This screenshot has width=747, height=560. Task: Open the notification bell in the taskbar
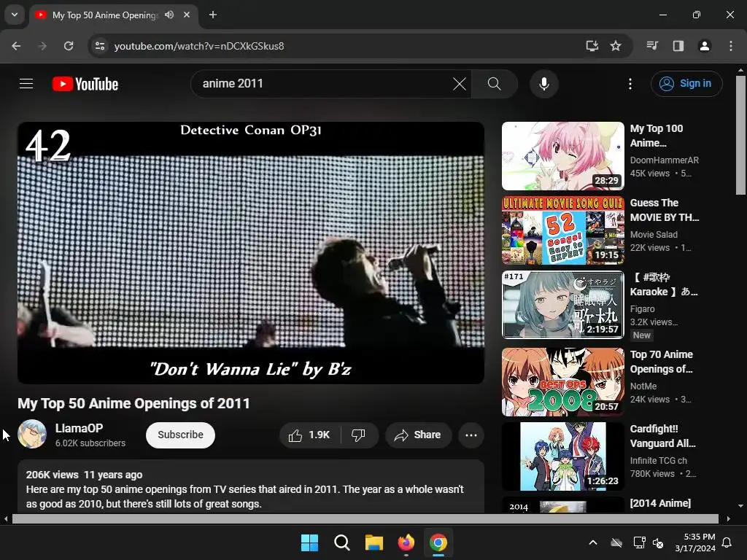point(727,542)
